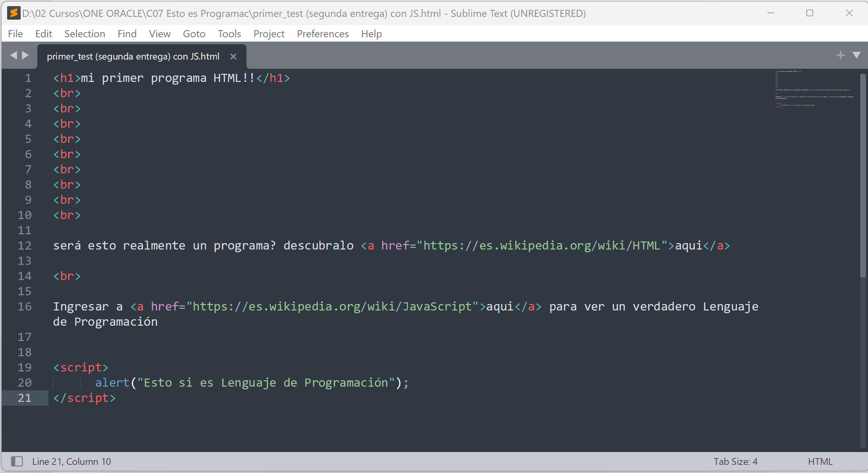
Task: Maximize the Sublime Text window
Action: point(810,13)
